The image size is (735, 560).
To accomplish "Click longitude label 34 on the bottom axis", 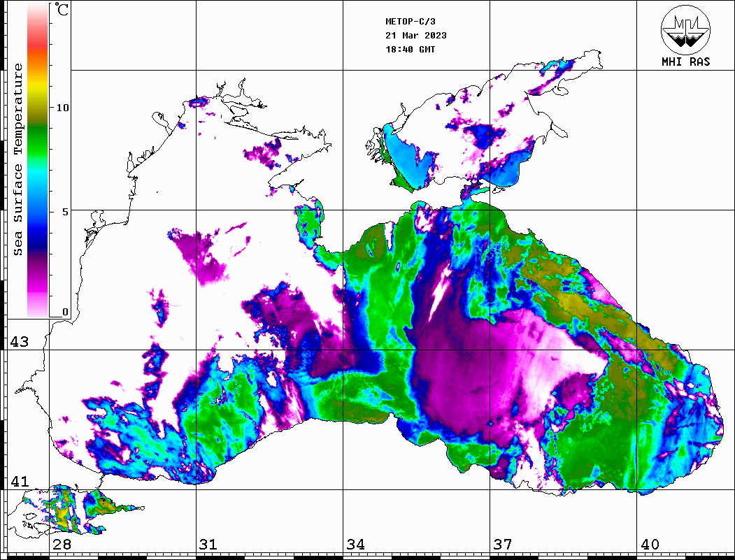I will (355, 545).
